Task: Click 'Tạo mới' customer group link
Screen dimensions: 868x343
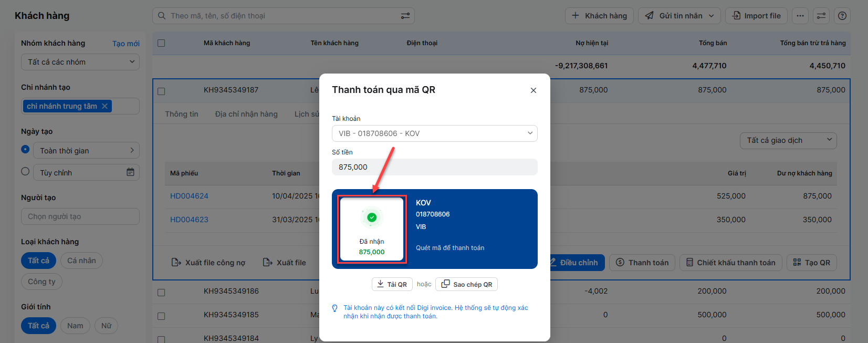Action: click(x=126, y=44)
